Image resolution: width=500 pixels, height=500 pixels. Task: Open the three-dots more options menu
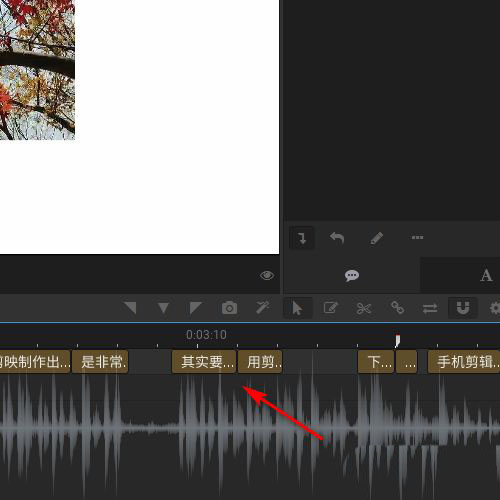pos(417,237)
